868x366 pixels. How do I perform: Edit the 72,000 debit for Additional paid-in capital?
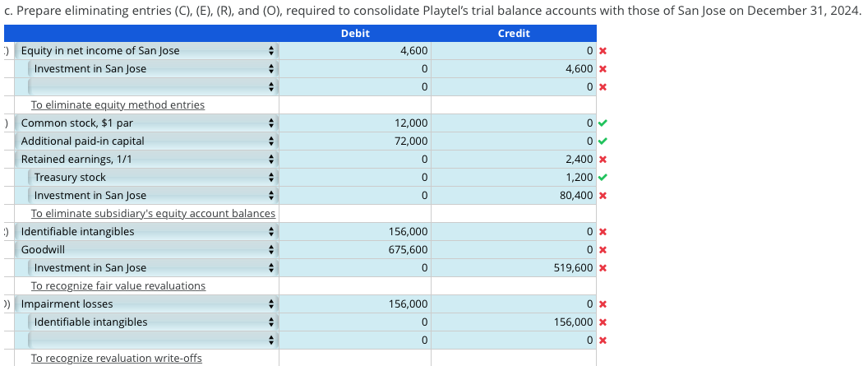355,141
